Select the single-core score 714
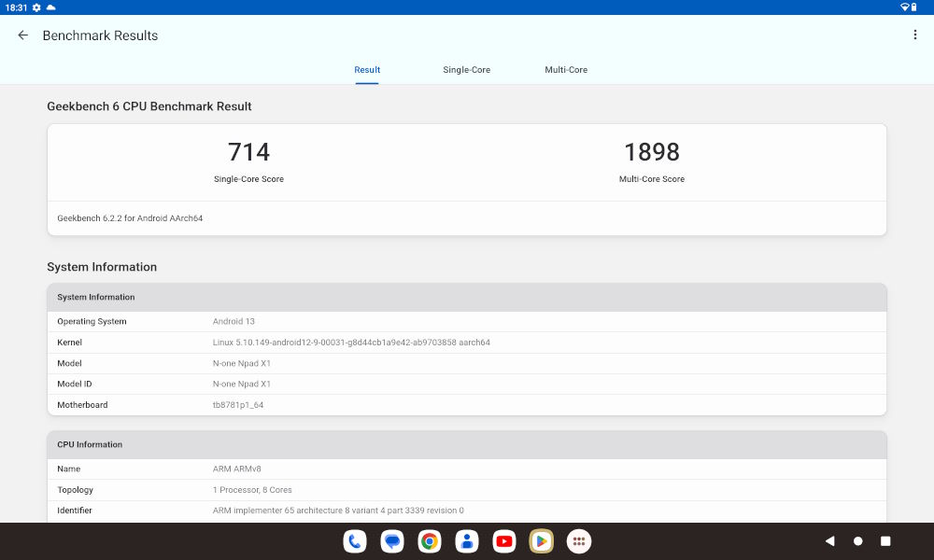This screenshot has height=560, width=934. (x=249, y=152)
